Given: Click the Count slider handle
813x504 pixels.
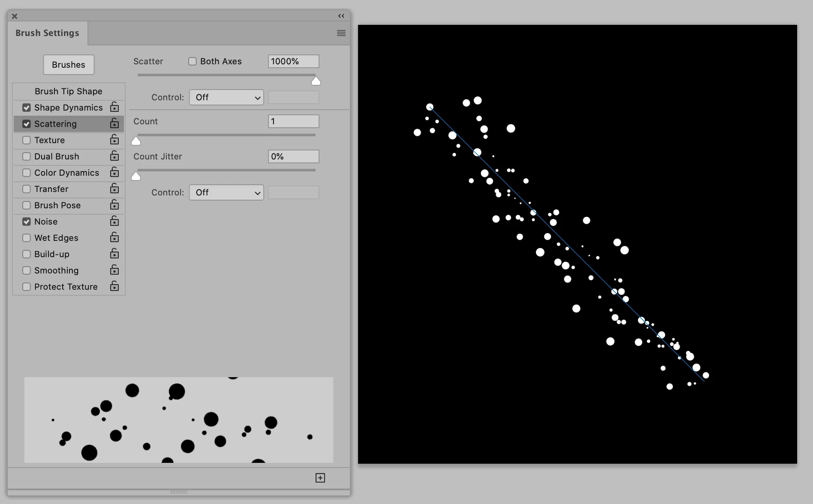Looking at the screenshot, I should 136,141.
